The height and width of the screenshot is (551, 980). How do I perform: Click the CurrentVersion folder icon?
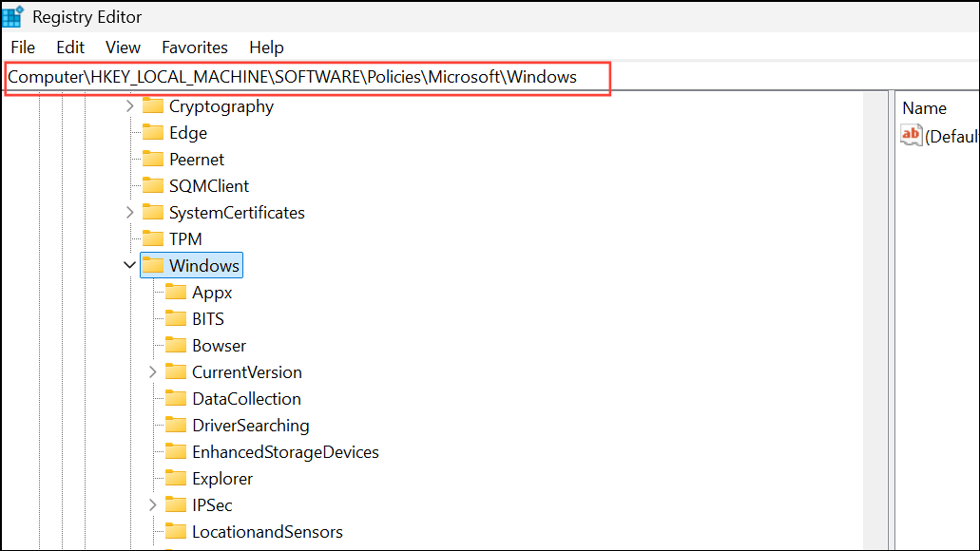176,371
